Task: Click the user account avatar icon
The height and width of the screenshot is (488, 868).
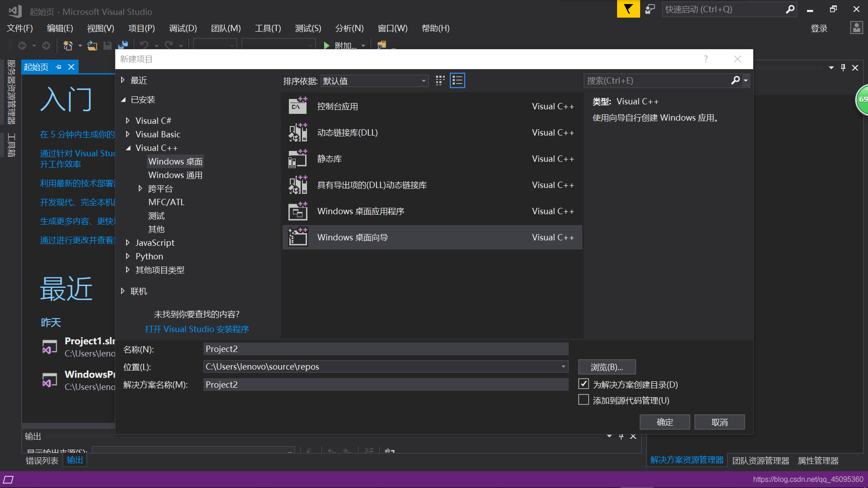Action: [x=856, y=28]
